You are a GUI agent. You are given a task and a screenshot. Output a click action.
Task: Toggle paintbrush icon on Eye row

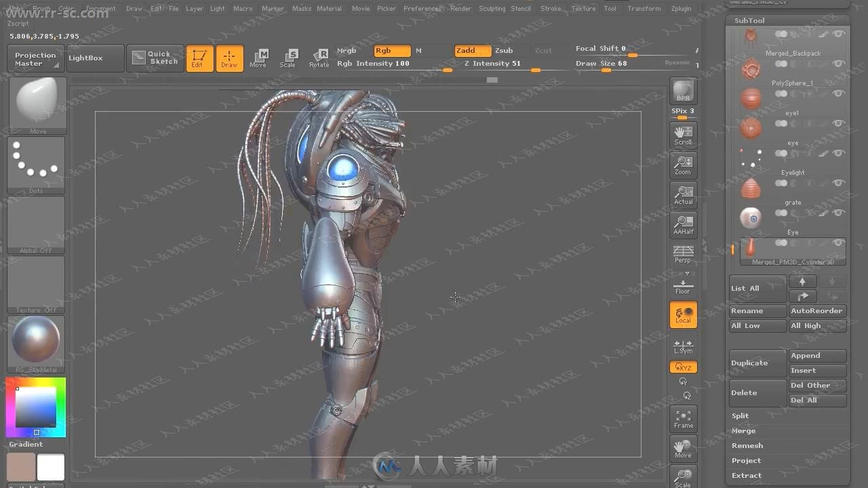point(823,213)
